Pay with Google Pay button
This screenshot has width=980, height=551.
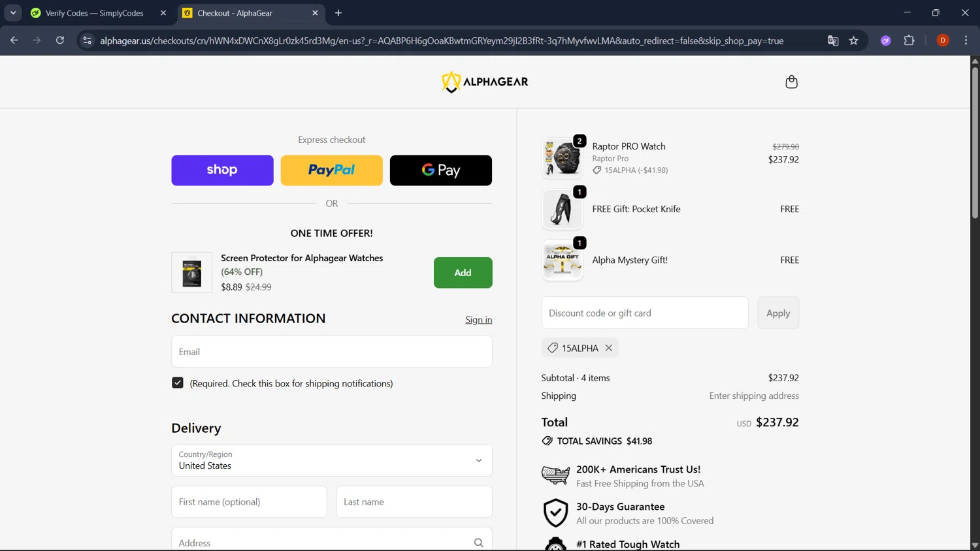coord(441,170)
